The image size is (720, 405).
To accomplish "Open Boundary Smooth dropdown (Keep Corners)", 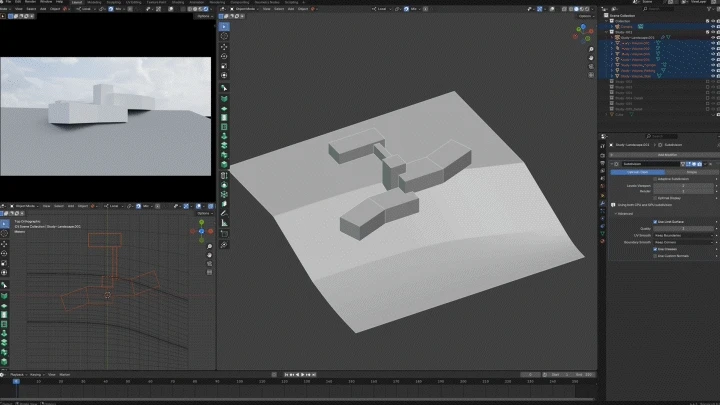I will tap(683, 242).
